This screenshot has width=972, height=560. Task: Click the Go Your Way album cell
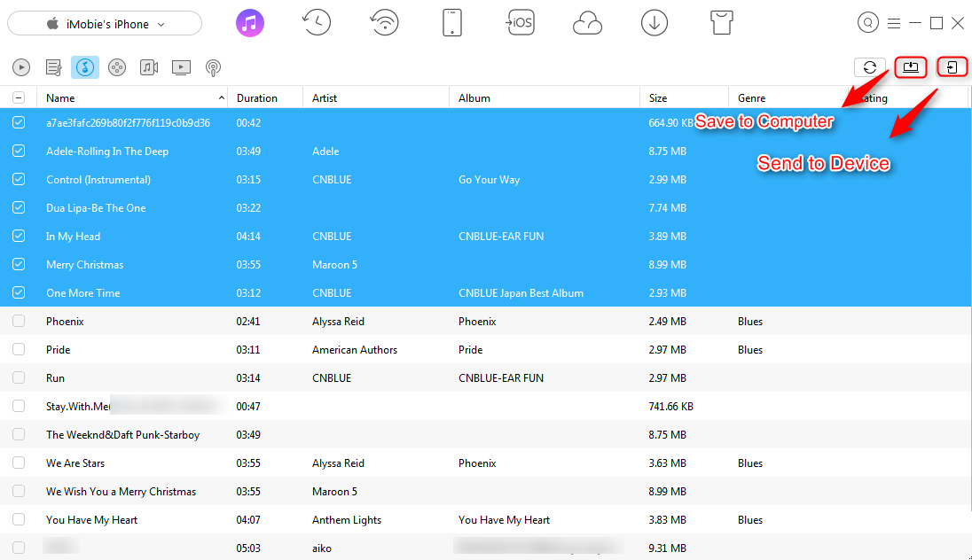pyautogui.click(x=489, y=180)
